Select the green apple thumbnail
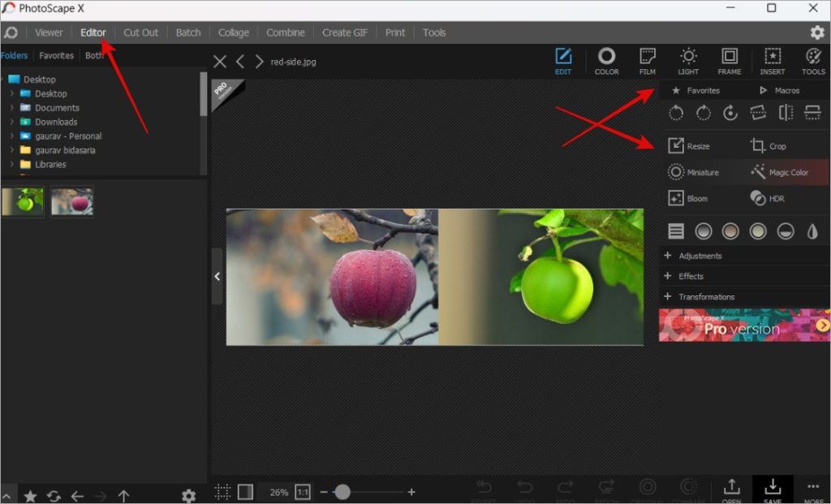This screenshot has width=831, height=504. [22, 201]
